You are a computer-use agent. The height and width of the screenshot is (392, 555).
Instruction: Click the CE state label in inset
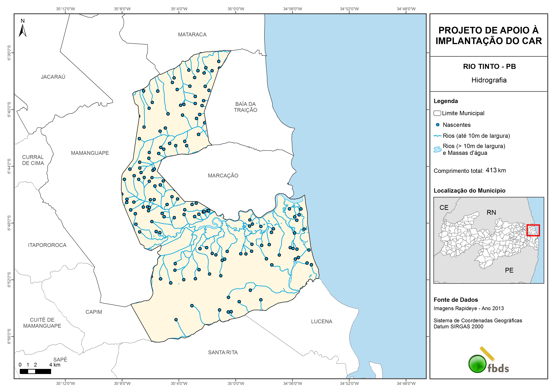pos(444,207)
